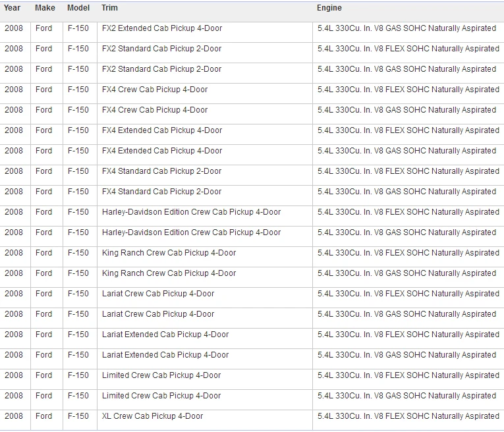Click 2008 in the XL Crew Cab row
The width and height of the screenshot is (504, 432).
click(x=14, y=416)
